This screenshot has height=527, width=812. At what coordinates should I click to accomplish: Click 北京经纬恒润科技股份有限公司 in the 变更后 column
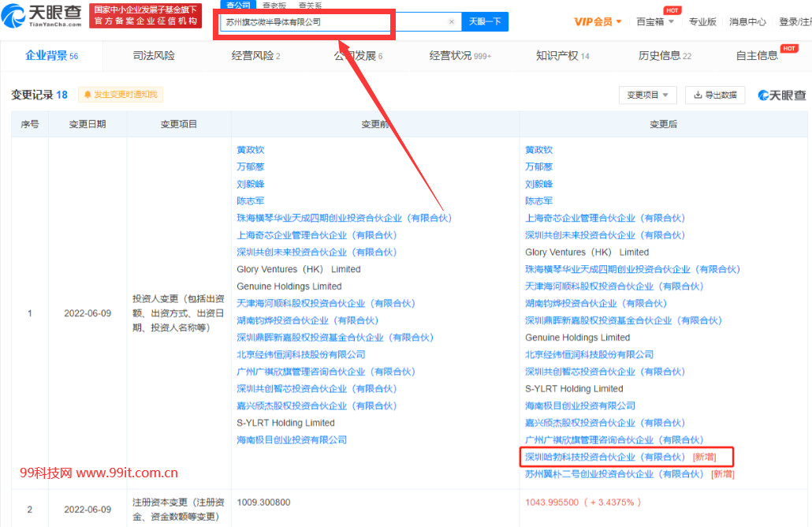[x=590, y=354]
